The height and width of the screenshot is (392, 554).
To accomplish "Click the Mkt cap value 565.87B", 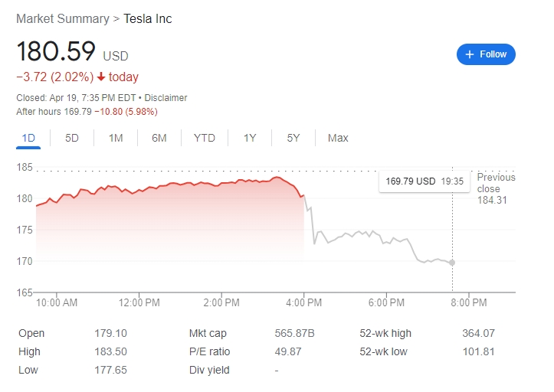I will pyautogui.click(x=294, y=333).
